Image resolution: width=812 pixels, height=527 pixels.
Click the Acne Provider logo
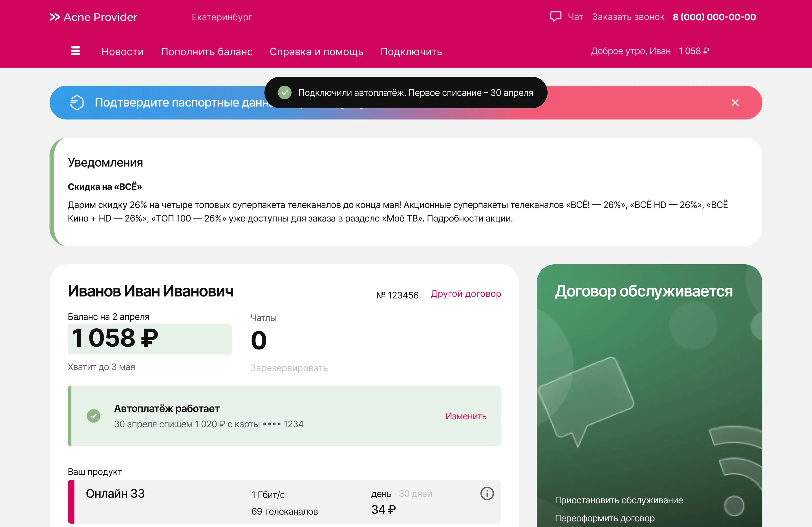point(94,17)
